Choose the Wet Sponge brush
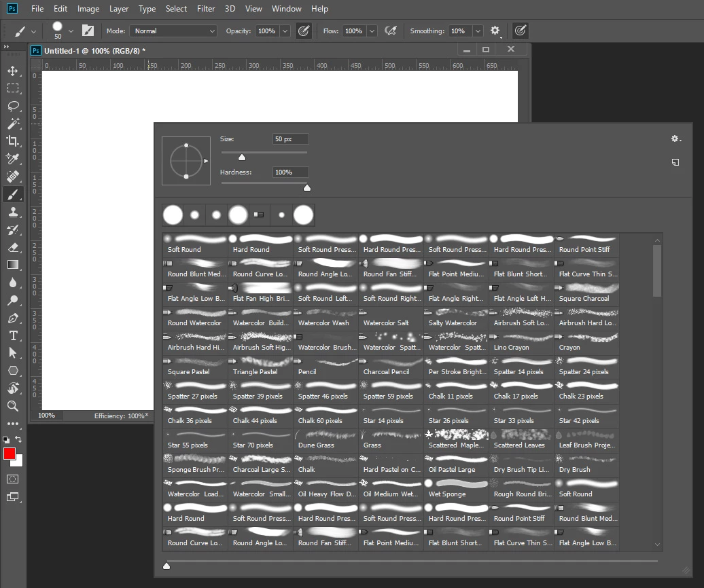This screenshot has height=588, width=704. [x=456, y=490]
